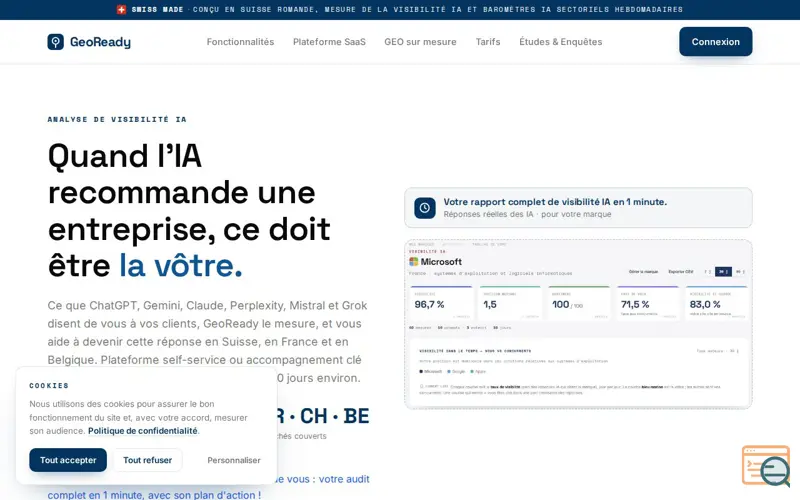800x500 pixels.
Task: Click the 'COOKIES' heading in consent popup
Action: [49, 386]
